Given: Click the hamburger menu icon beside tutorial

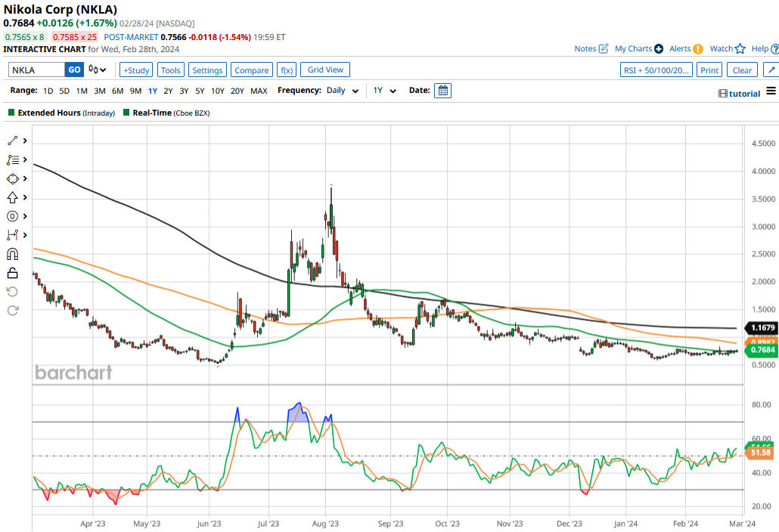Looking at the screenshot, I should (x=771, y=91).
